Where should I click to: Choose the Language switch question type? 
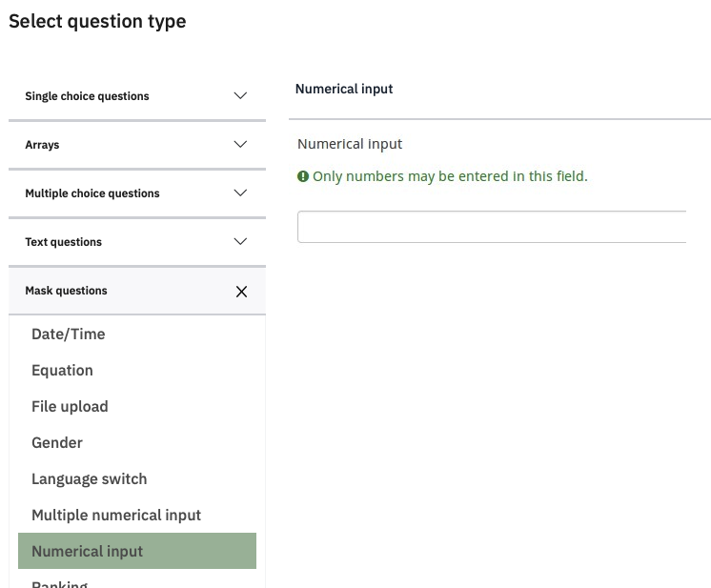pyautogui.click(x=90, y=479)
